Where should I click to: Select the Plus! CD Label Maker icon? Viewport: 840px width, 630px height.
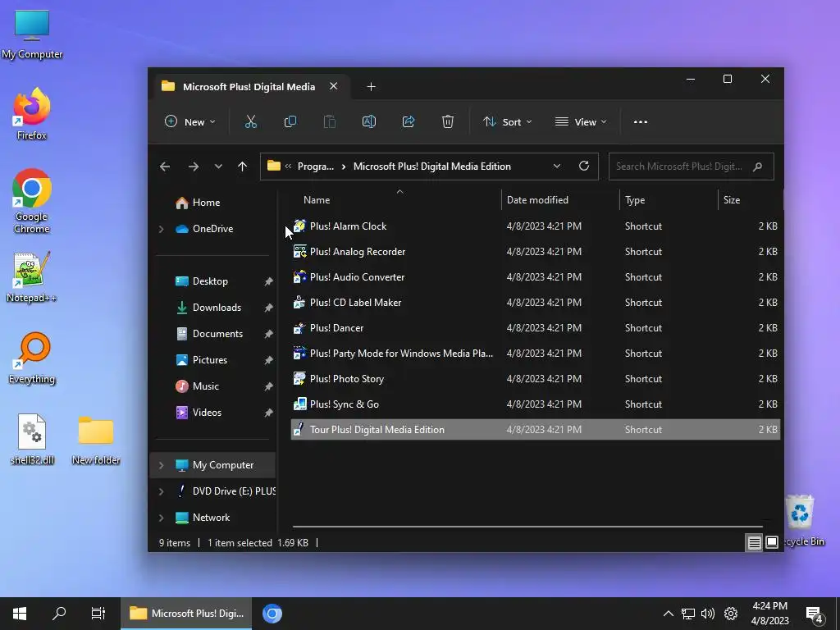[x=299, y=302]
